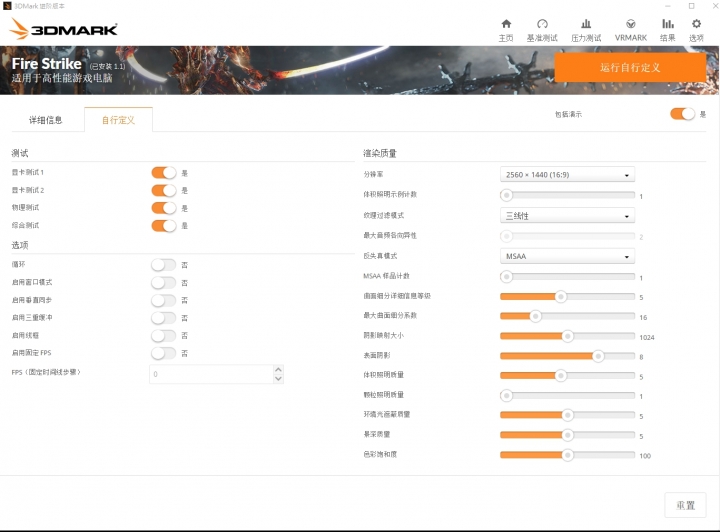Image resolution: width=720 pixels, height=532 pixels.
Task: Click the Fire Strike title text
Action: click(x=46, y=63)
